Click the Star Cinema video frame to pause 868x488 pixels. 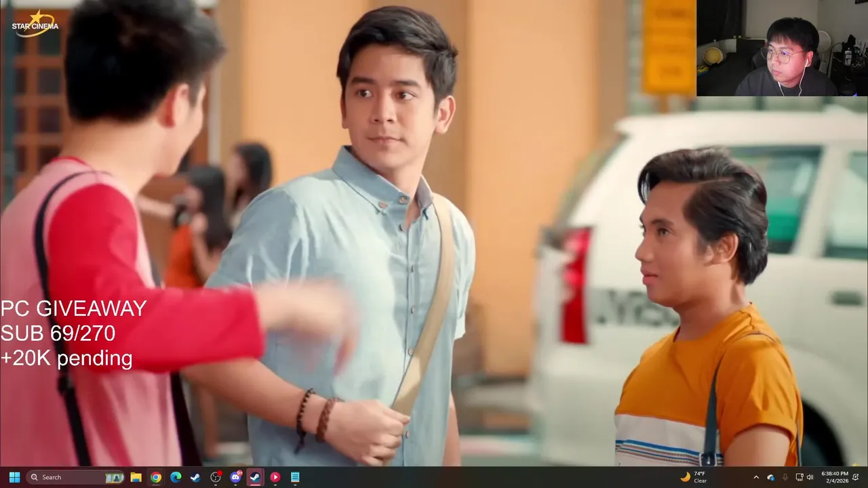[434, 233]
